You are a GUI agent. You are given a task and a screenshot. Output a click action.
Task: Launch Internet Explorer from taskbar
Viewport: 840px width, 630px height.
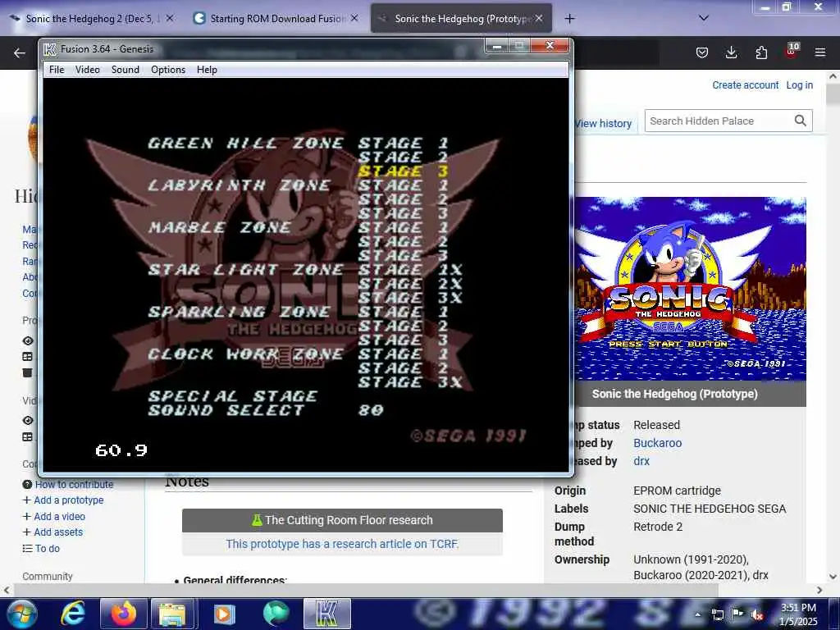tap(73, 614)
